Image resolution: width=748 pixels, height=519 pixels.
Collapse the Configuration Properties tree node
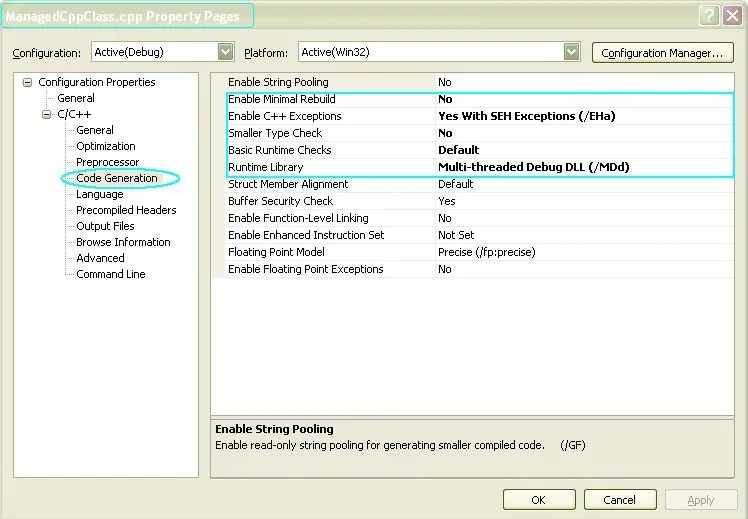[28, 83]
